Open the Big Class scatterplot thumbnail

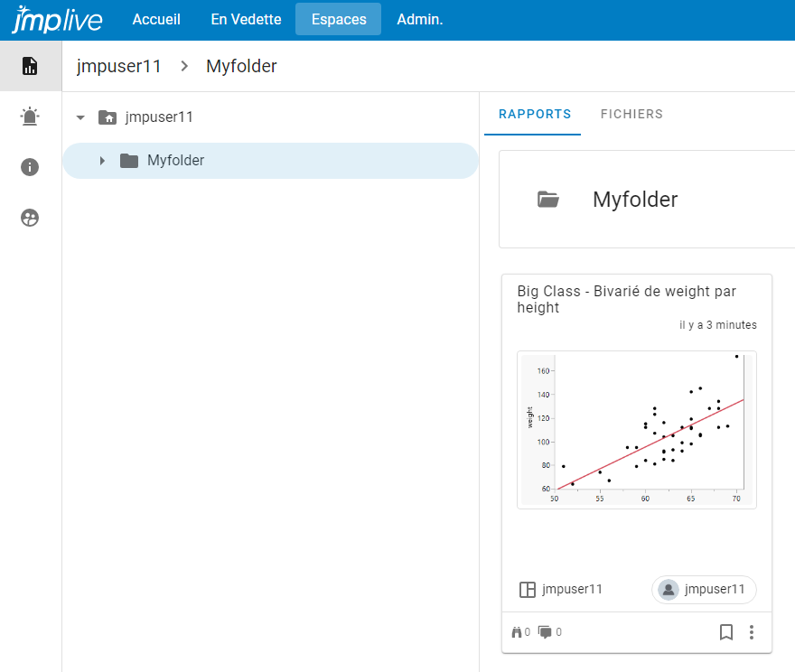pos(637,430)
